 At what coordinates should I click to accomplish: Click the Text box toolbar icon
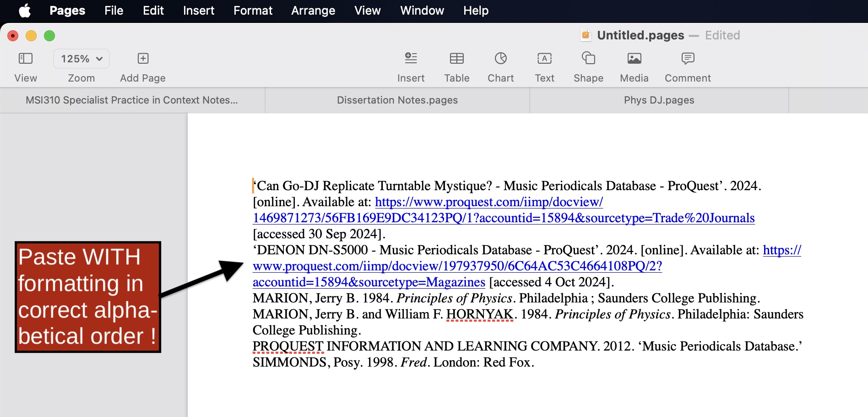(x=544, y=59)
